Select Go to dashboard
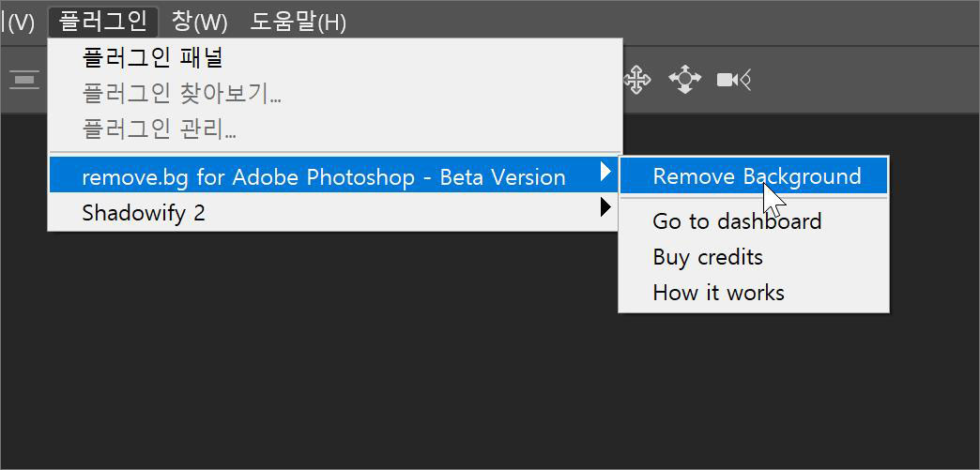 [x=754, y=221]
